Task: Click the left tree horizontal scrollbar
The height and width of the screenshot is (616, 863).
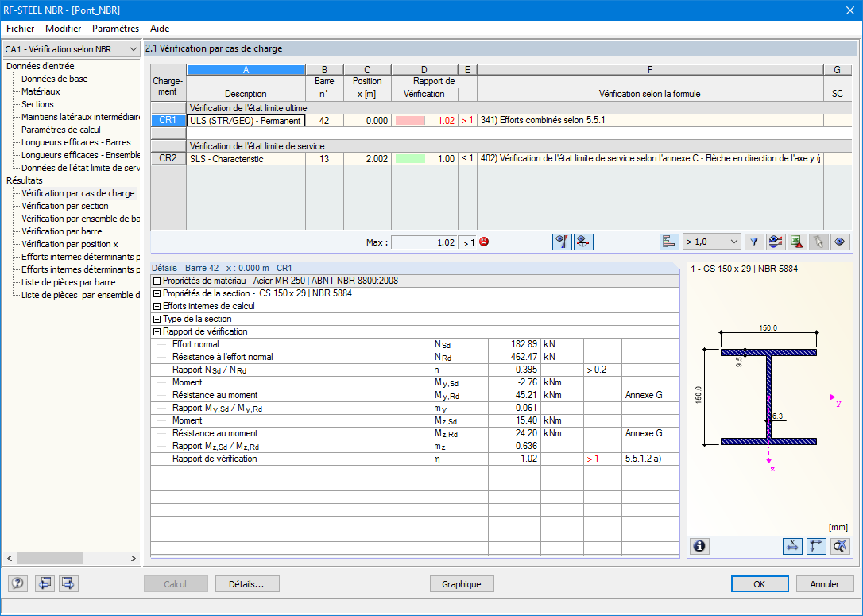Action: click(x=49, y=558)
